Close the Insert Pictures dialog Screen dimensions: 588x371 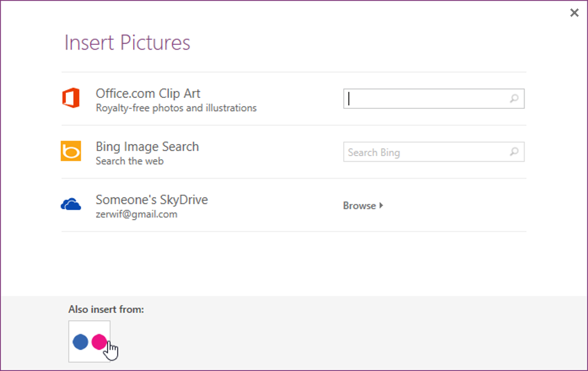pyautogui.click(x=574, y=13)
